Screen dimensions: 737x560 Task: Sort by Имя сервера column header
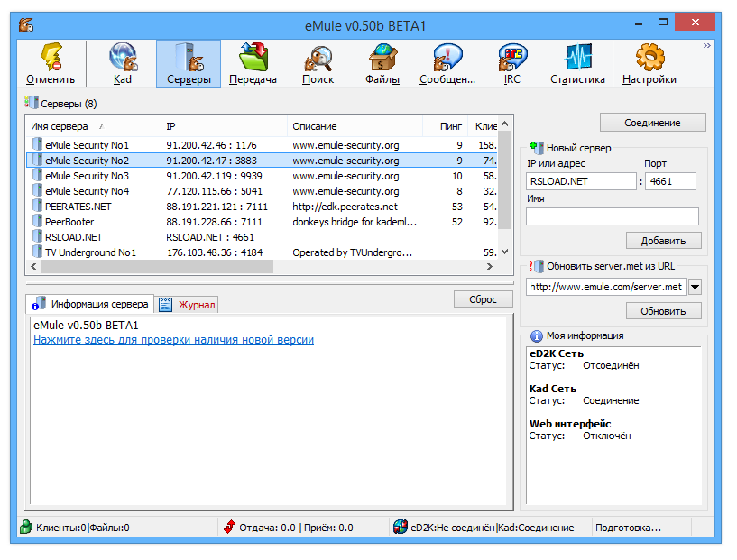[93, 126]
